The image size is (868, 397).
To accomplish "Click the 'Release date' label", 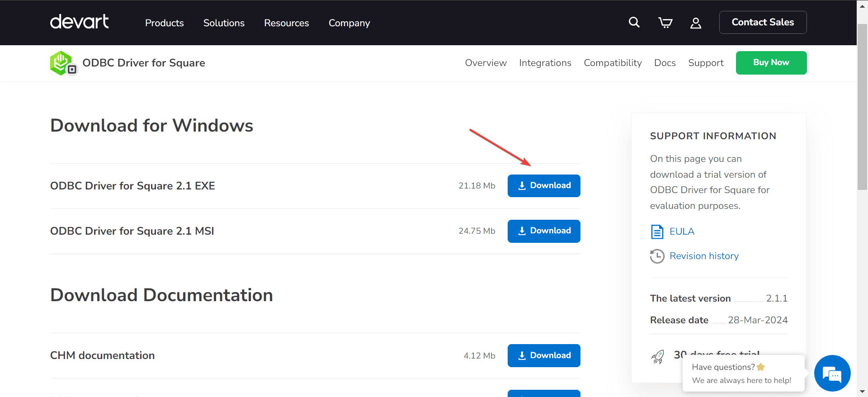I will tap(679, 320).
